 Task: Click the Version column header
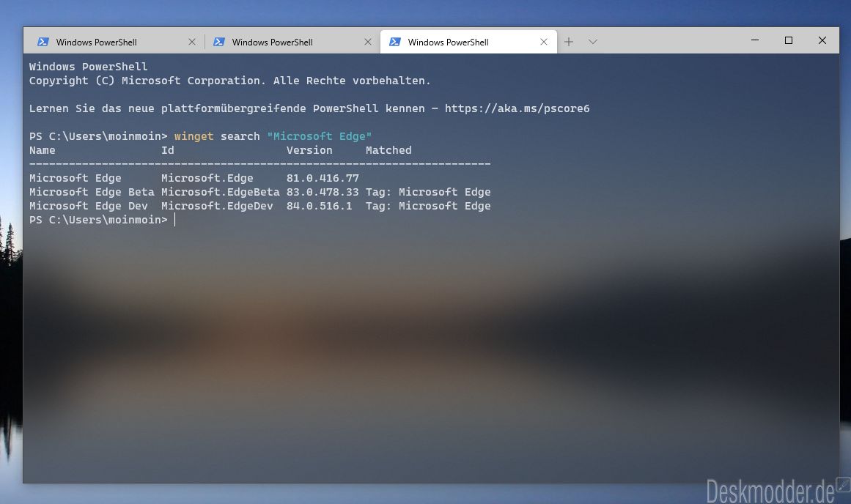(309, 150)
